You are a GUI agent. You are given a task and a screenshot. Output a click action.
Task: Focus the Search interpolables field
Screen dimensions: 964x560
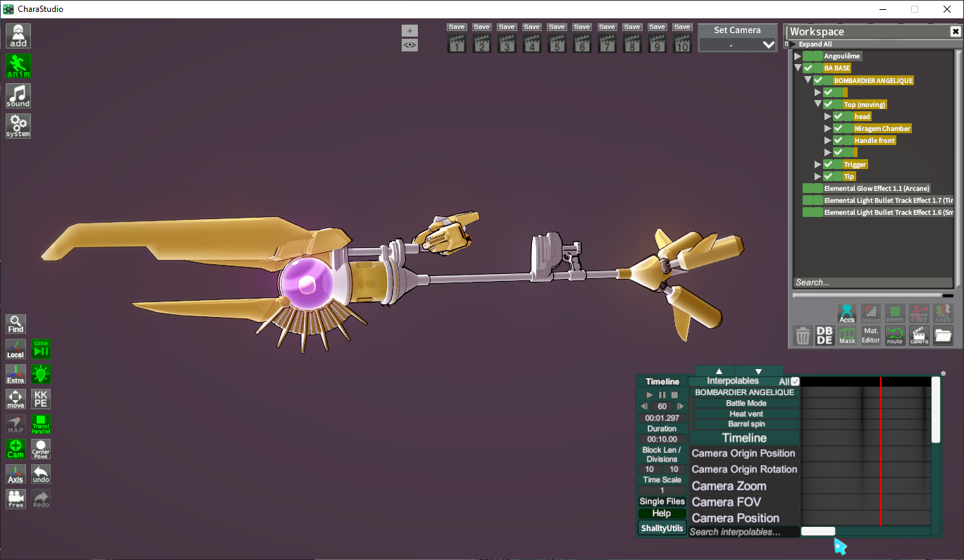tap(744, 532)
